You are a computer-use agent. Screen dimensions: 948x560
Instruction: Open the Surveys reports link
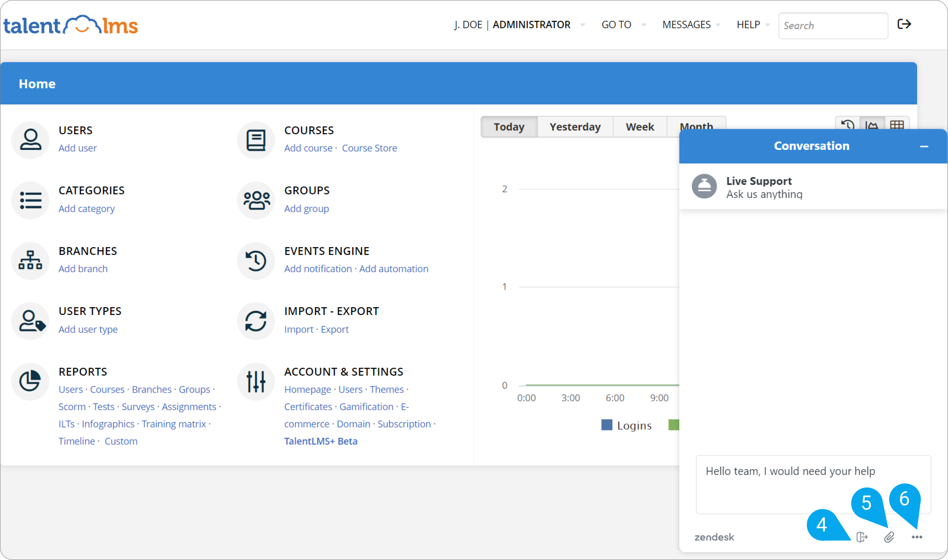[x=138, y=407]
